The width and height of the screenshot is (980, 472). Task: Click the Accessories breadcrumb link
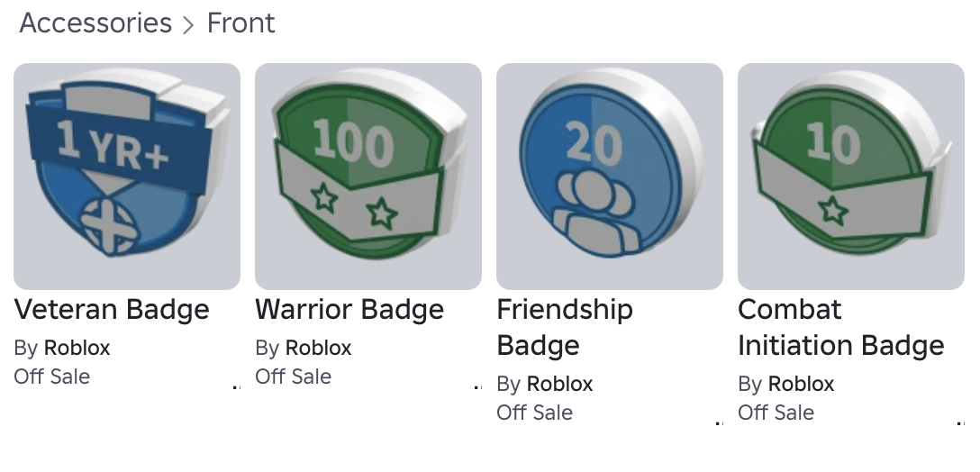pos(95,23)
